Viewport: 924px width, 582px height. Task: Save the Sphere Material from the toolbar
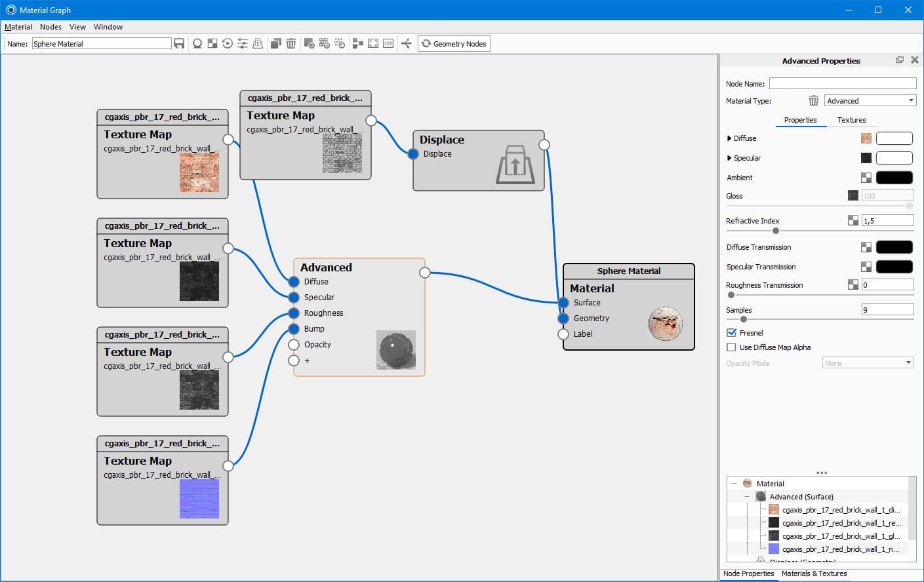178,43
